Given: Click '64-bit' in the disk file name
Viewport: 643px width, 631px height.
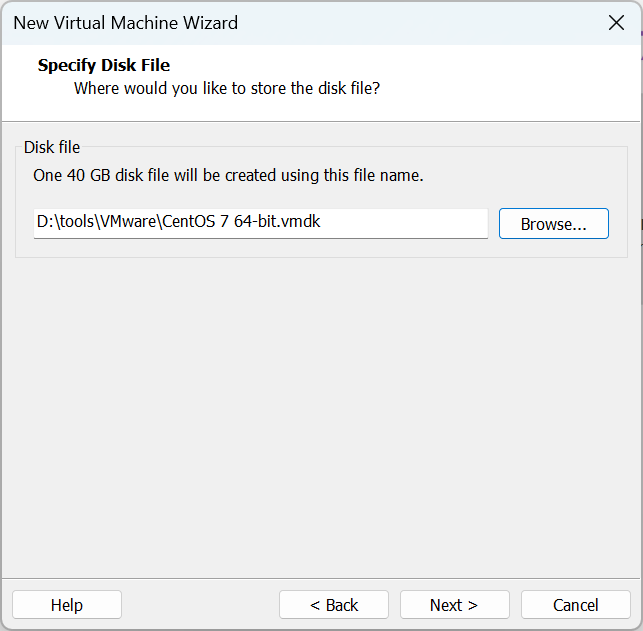Looking at the screenshot, I should pyautogui.click(x=254, y=223).
